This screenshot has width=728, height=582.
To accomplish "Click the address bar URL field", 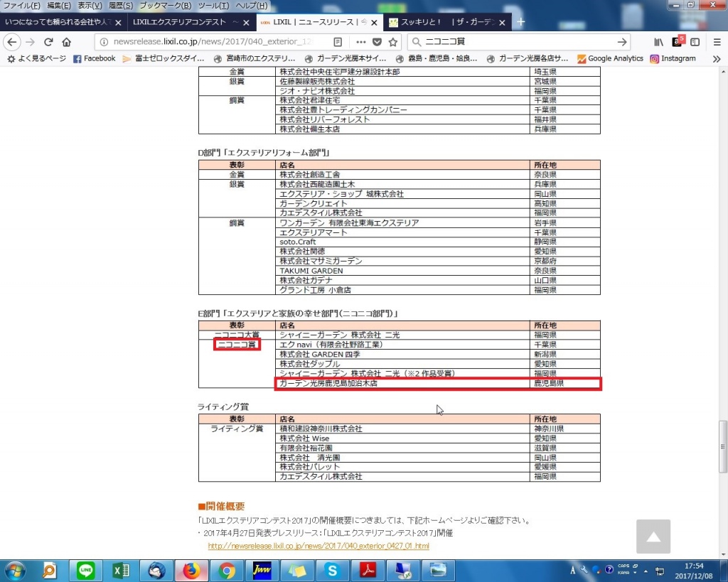I will (213, 42).
